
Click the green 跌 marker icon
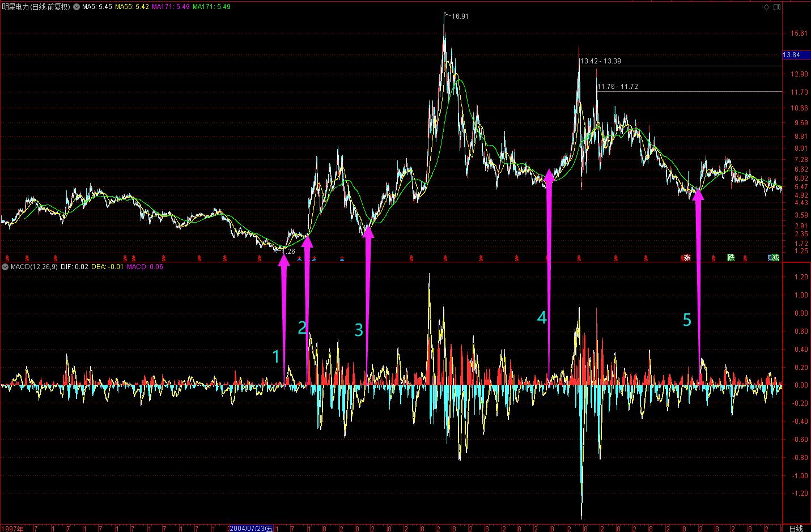pos(731,258)
